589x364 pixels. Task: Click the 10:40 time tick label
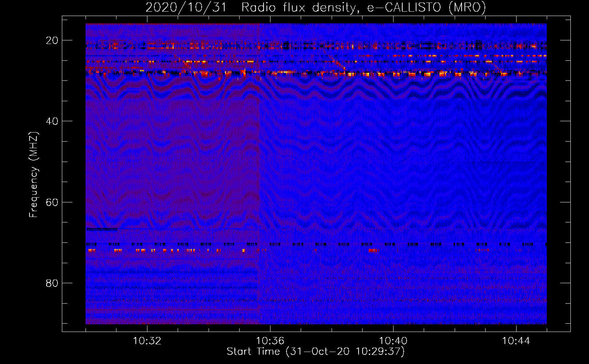(x=393, y=341)
